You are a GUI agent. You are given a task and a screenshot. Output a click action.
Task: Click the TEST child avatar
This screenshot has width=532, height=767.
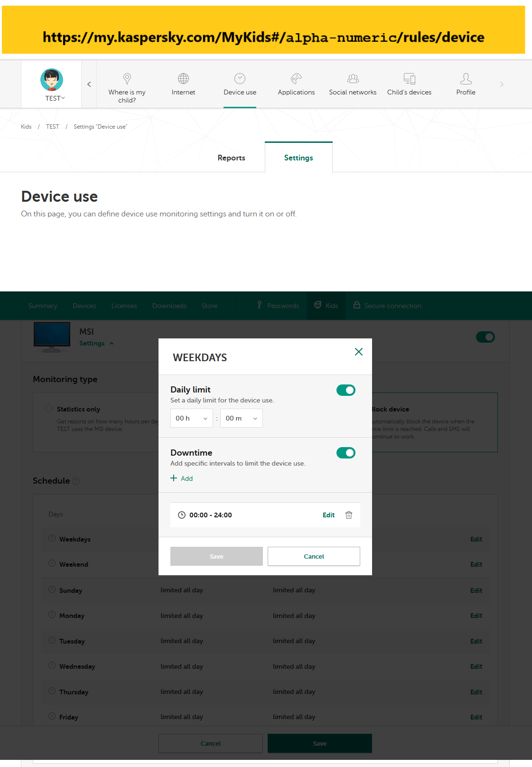(x=52, y=80)
